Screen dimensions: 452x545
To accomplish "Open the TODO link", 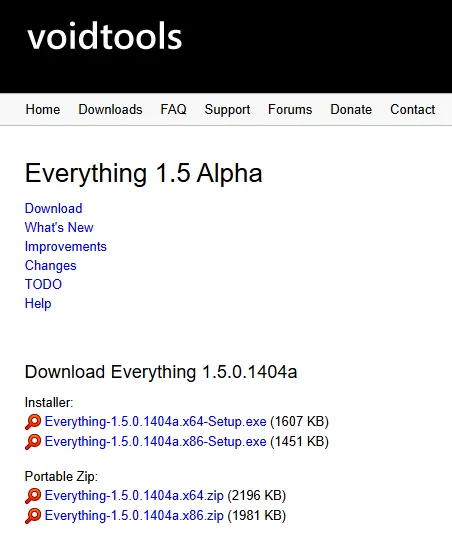I will click(x=43, y=284).
